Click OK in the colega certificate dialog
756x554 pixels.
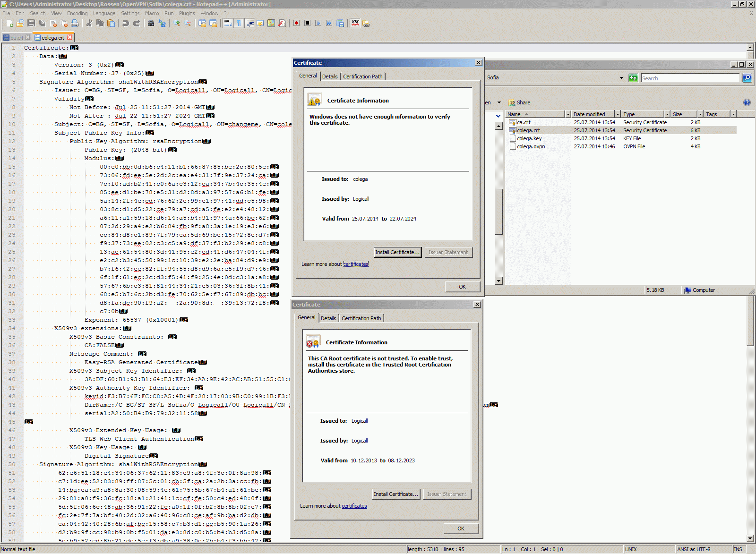(x=462, y=287)
